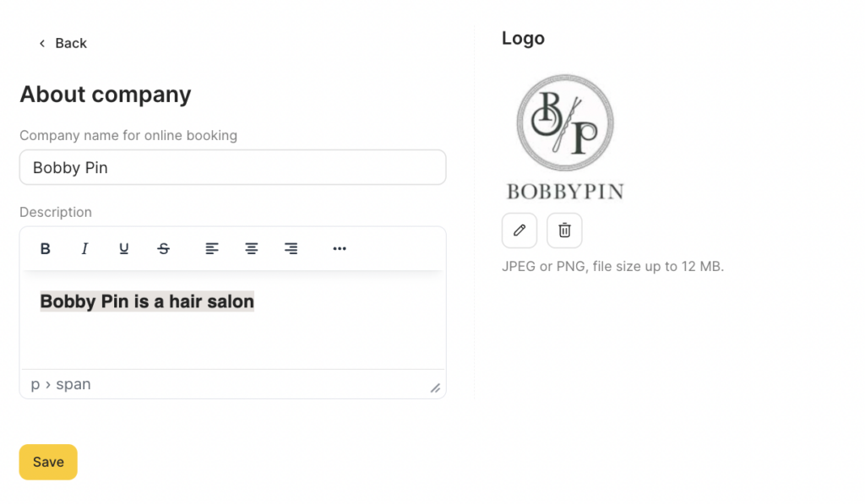Save the company information
The height and width of the screenshot is (504, 865).
click(48, 462)
